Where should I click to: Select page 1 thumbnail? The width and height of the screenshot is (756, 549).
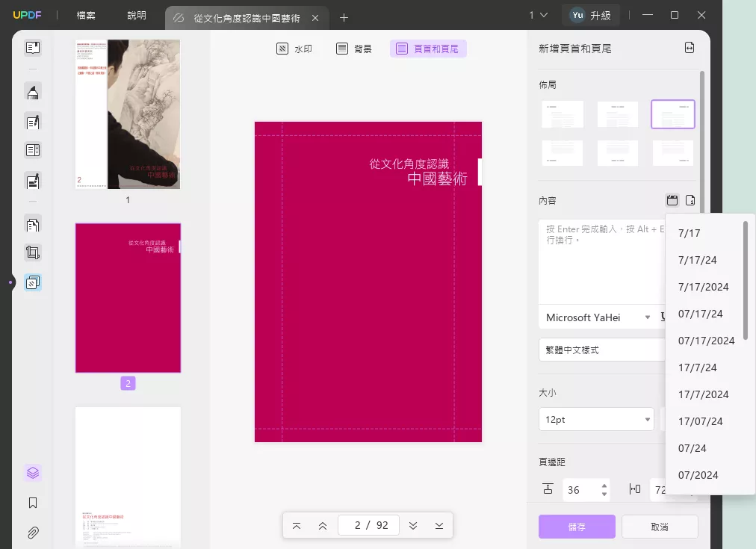click(128, 114)
